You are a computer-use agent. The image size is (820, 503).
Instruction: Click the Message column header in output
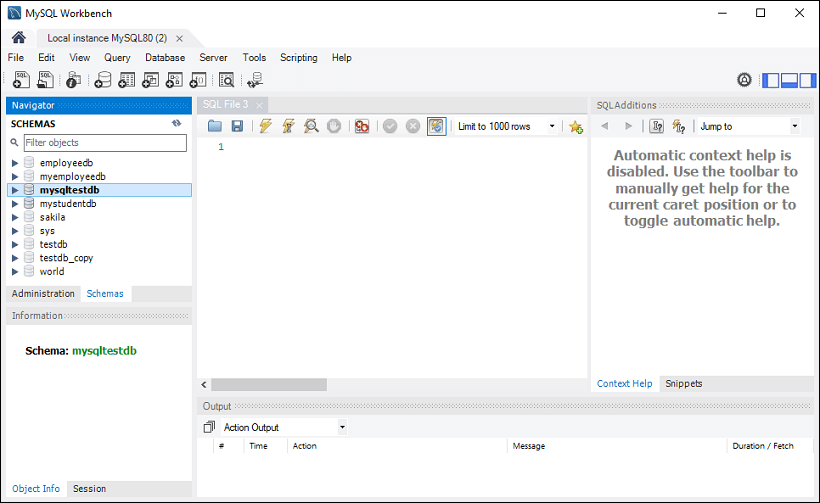click(529, 446)
